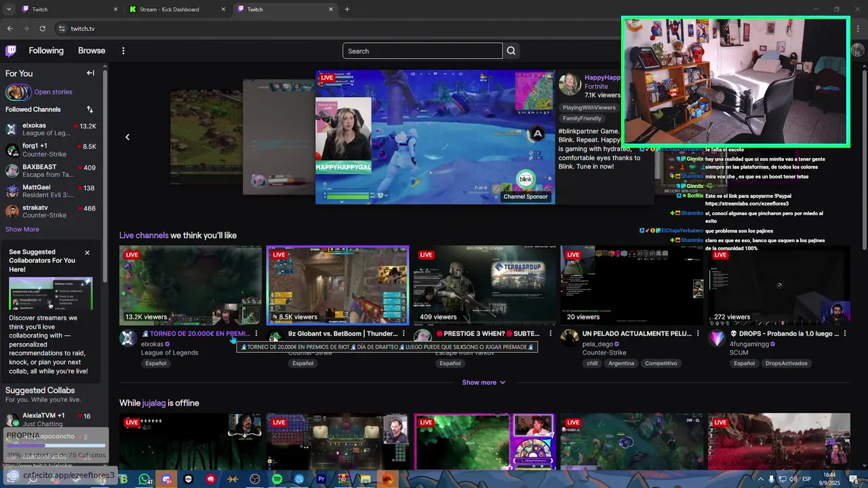Open Spotify from the taskbar

[277, 479]
